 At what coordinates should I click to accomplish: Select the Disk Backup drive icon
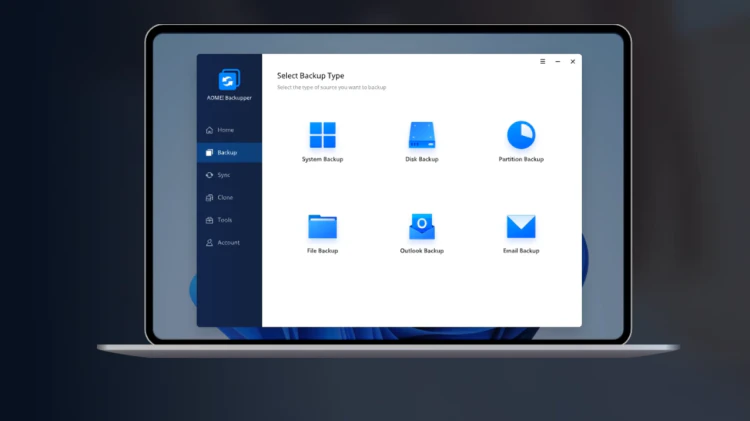422,135
